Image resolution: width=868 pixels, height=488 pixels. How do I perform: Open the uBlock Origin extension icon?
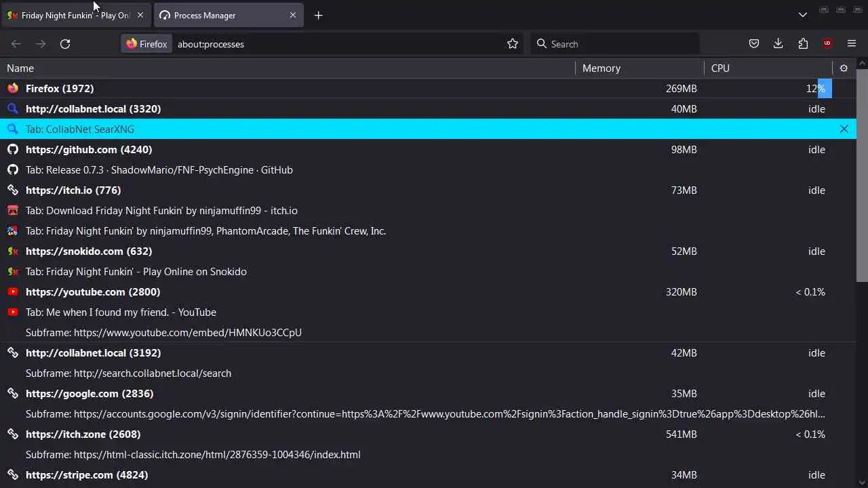pos(827,43)
